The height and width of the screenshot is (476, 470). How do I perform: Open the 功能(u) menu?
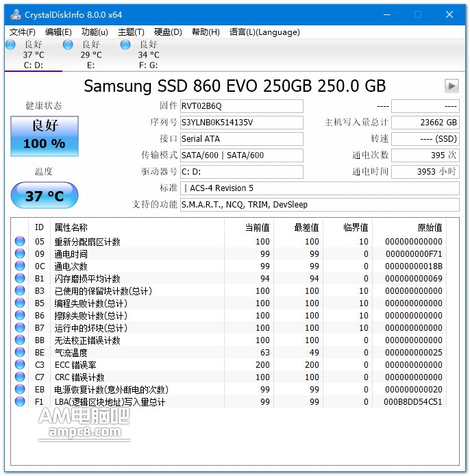(95, 32)
